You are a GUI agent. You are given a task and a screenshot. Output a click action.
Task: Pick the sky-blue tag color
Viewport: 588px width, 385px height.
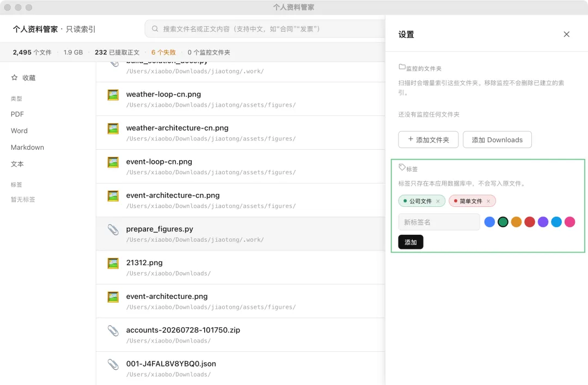(556, 222)
